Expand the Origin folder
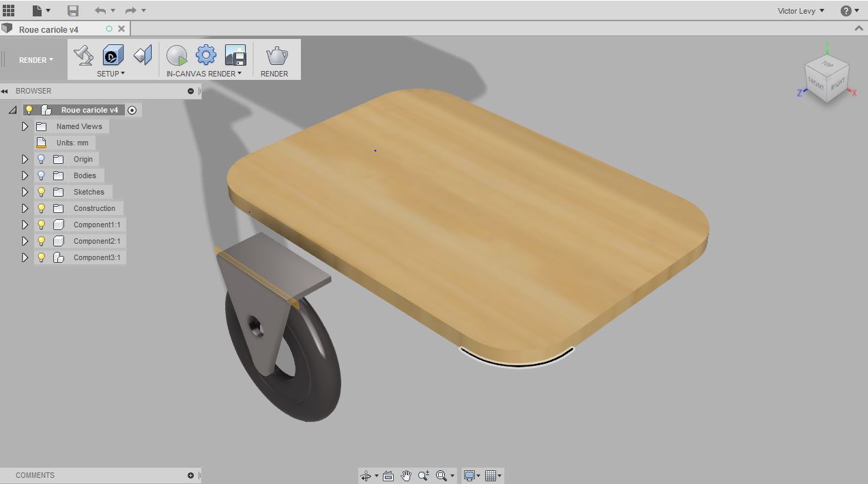 [x=25, y=159]
